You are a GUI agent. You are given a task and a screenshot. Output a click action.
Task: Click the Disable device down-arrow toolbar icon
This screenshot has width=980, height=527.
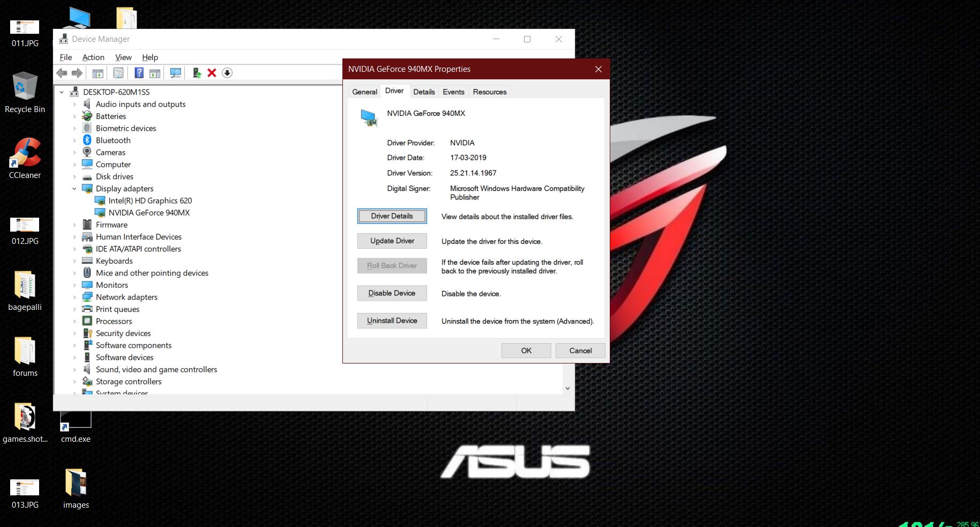point(227,73)
